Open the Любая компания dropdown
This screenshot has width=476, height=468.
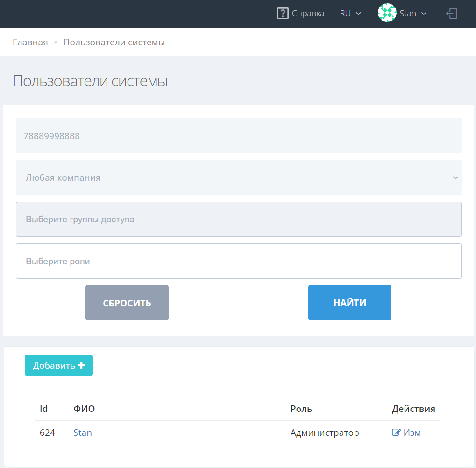point(238,177)
